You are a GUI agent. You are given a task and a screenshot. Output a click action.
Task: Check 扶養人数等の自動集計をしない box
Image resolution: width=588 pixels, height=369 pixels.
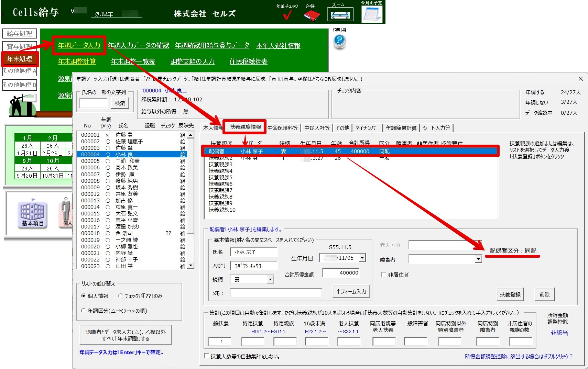tap(206, 356)
